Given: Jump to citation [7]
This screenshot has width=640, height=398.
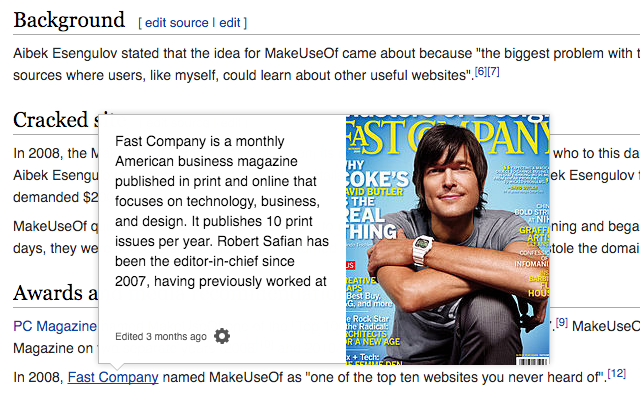Looking at the screenshot, I should [x=493, y=71].
